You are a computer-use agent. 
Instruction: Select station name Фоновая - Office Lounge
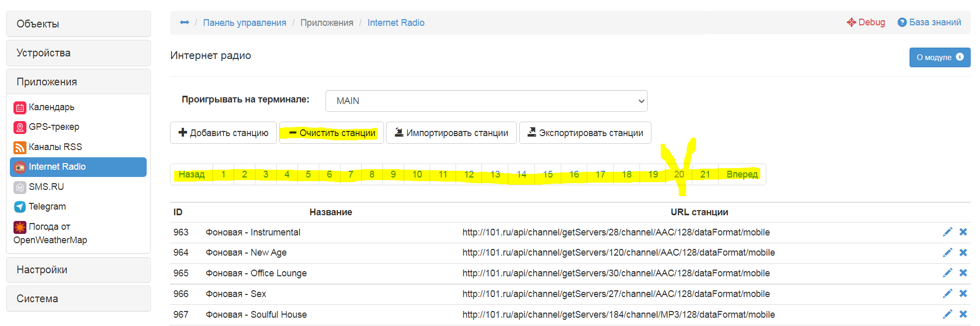point(256,273)
